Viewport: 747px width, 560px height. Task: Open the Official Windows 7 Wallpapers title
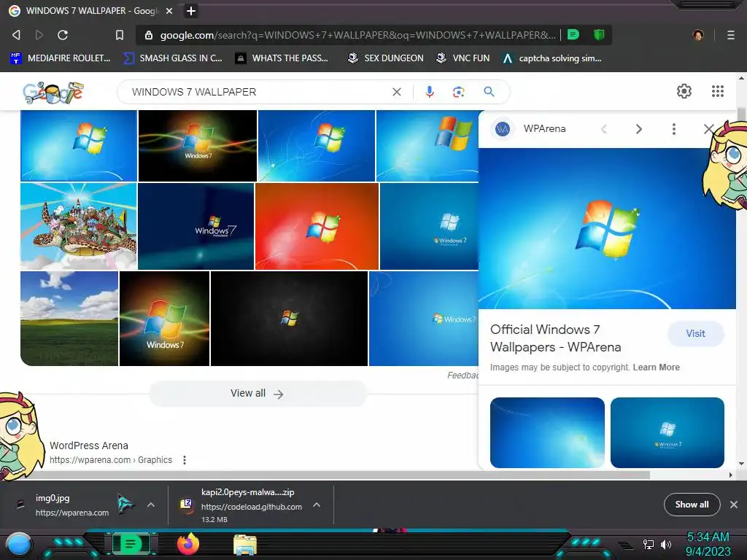click(x=555, y=338)
